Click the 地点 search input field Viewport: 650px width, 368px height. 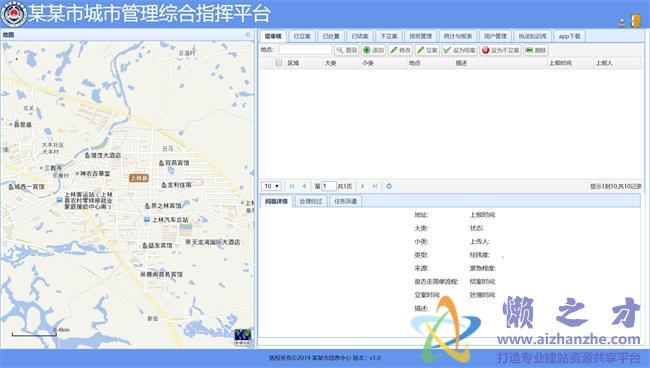click(306, 50)
